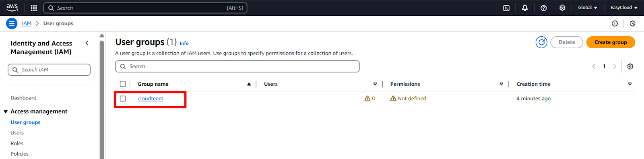Viewport: 644px width, 159px height.
Task: Open the cloudteam group link
Action: point(151,99)
